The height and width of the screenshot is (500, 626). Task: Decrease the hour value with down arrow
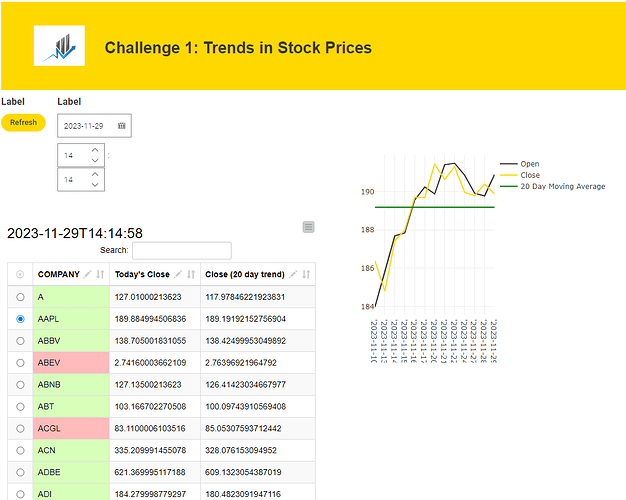coord(95,160)
